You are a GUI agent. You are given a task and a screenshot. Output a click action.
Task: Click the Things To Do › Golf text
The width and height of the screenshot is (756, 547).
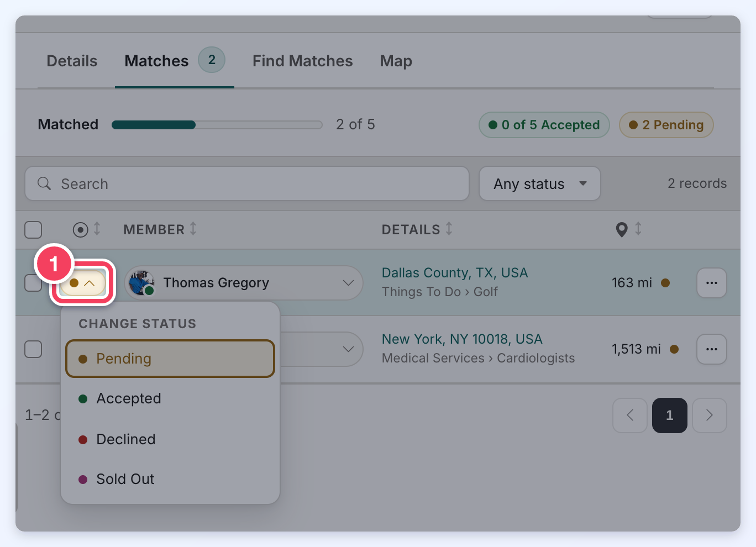[x=440, y=292]
